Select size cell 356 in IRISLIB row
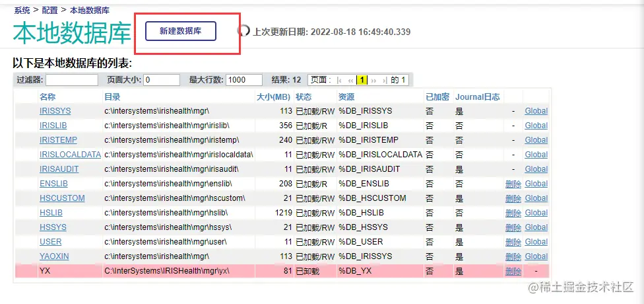The width and height of the screenshot is (644, 304). click(x=286, y=126)
